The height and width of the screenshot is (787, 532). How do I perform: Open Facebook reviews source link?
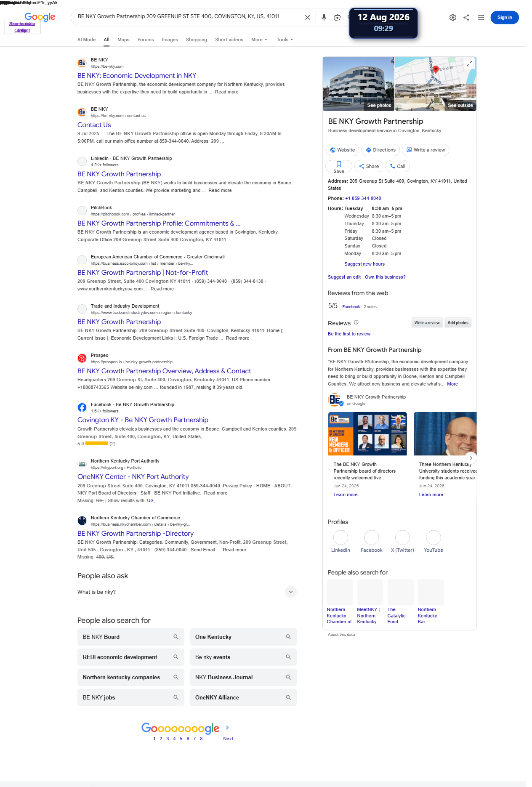point(351,307)
